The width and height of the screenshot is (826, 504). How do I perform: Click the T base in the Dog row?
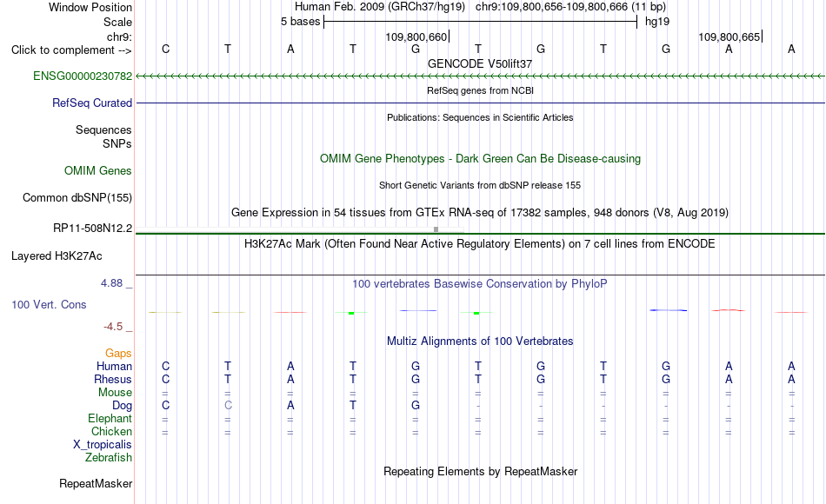[x=353, y=406]
